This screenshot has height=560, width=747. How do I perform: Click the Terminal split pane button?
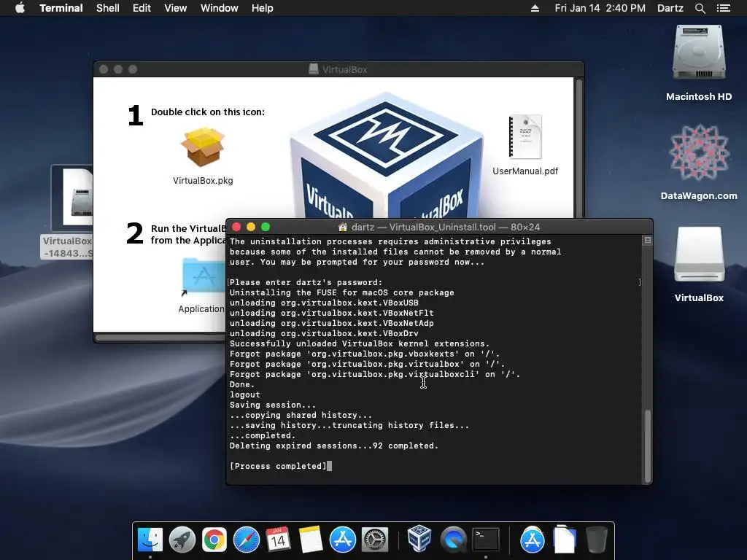(x=648, y=241)
